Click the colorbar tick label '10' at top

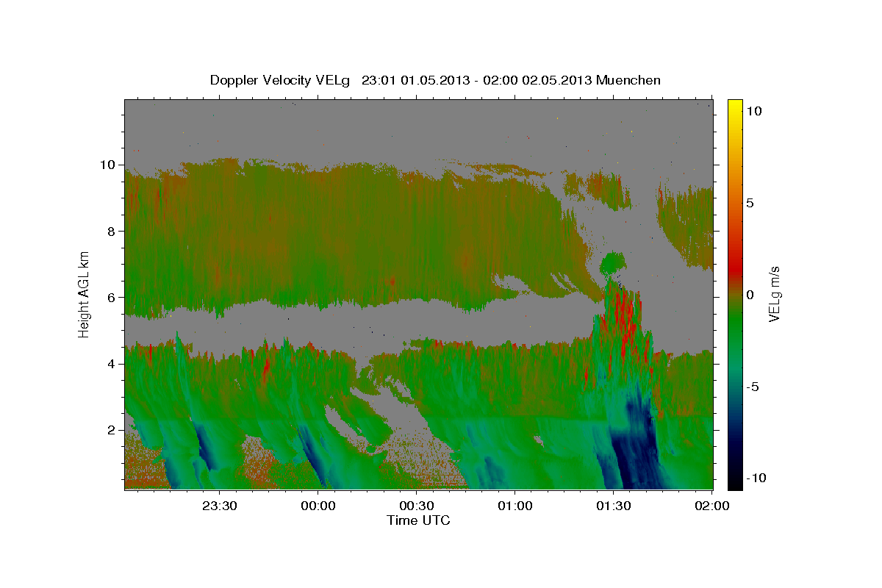[755, 111]
